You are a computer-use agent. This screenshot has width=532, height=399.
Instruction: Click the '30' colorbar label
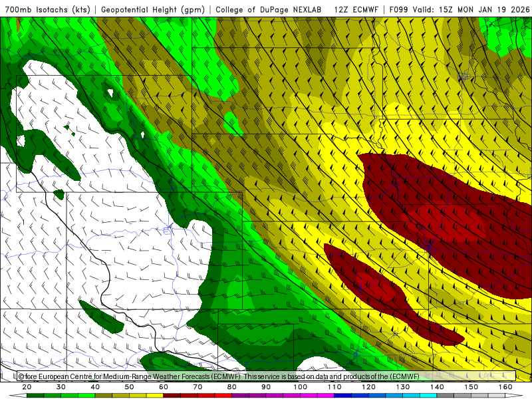(x=61, y=387)
